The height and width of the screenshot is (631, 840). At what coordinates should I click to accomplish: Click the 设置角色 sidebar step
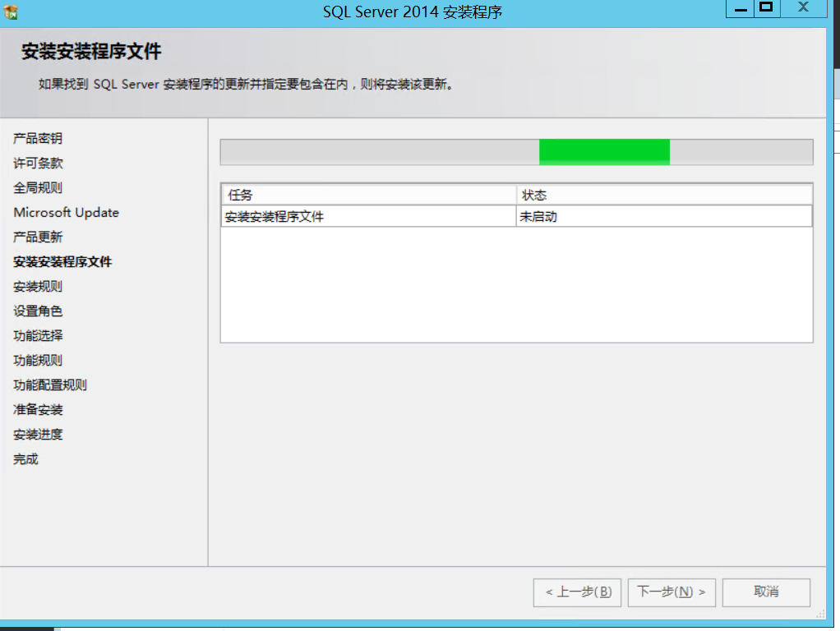(38, 311)
